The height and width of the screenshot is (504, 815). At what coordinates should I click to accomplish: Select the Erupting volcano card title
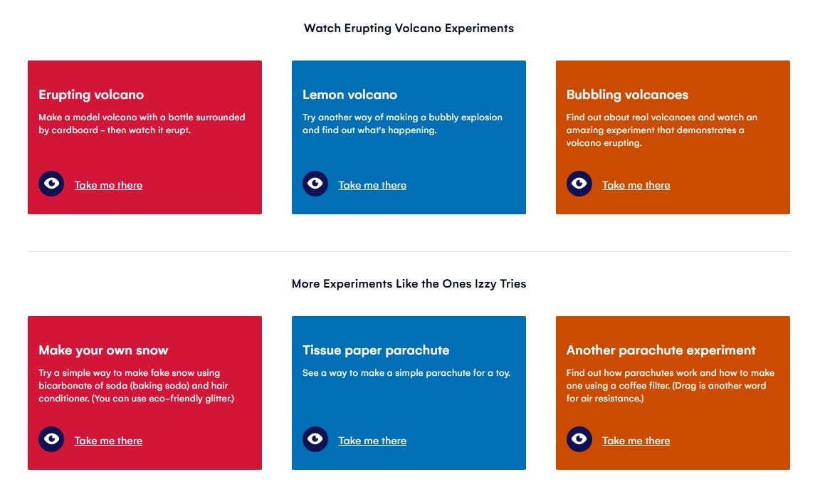[x=91, y=95]
